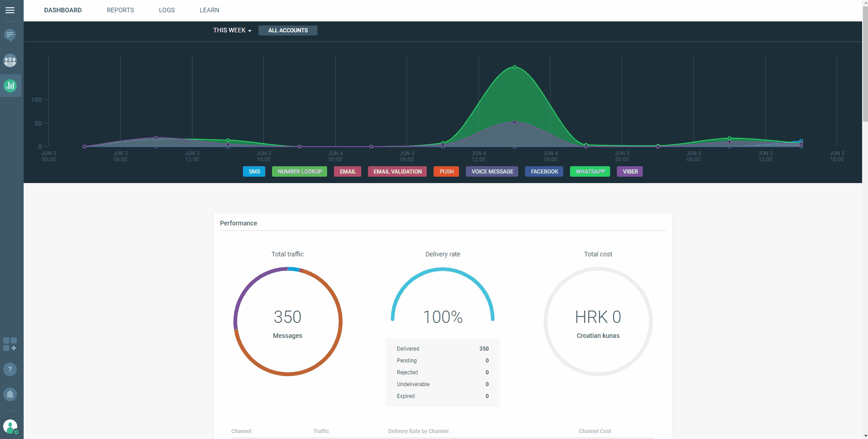Open the ALL ACCOUNTS filter
The height and width of the screenshot is (439, 868).
click(x=288, y=31)
